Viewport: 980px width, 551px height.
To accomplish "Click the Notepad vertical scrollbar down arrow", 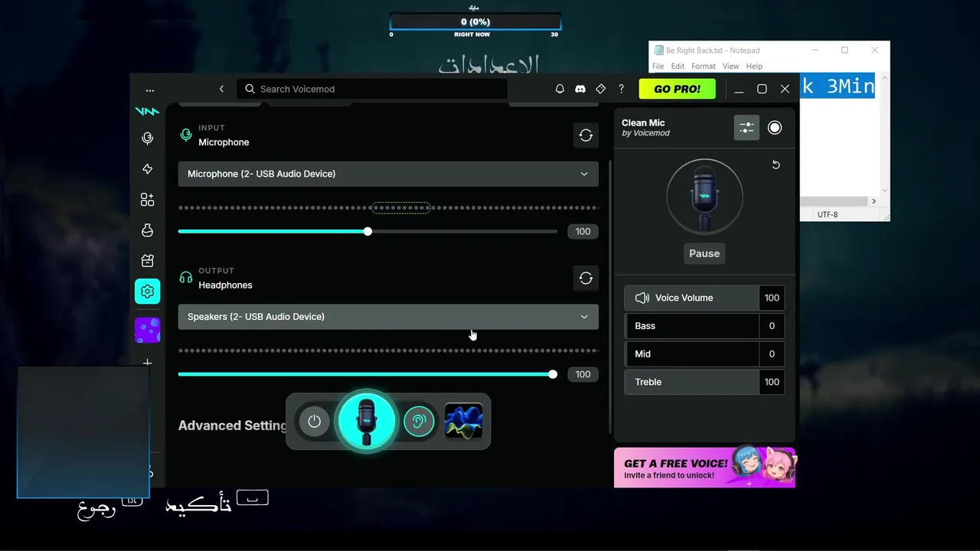I will pos(884,191).
